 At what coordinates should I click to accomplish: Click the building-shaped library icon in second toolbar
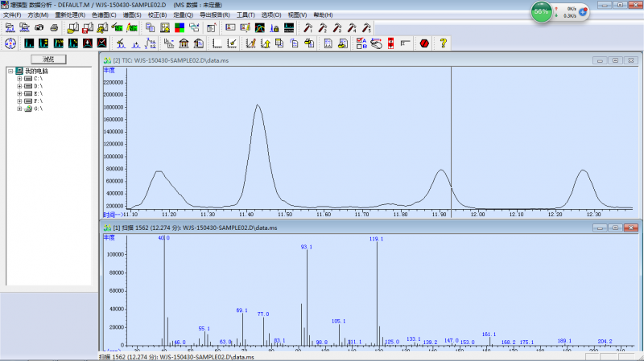point(184,42)
